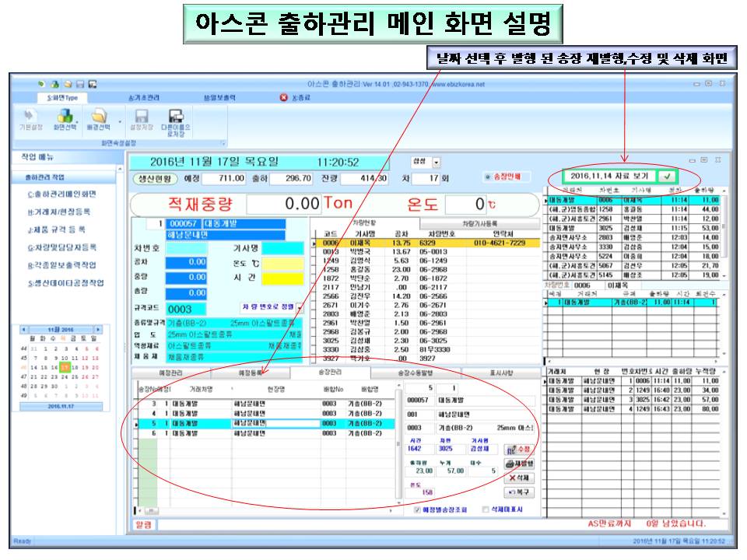
Task: Click calendar date 18
Action: coord(75,368)
